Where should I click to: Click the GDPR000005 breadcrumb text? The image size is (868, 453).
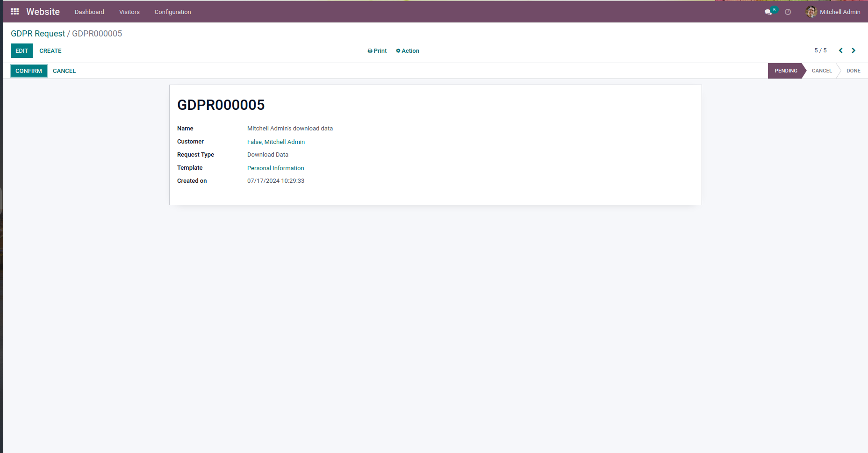[97, 34]
